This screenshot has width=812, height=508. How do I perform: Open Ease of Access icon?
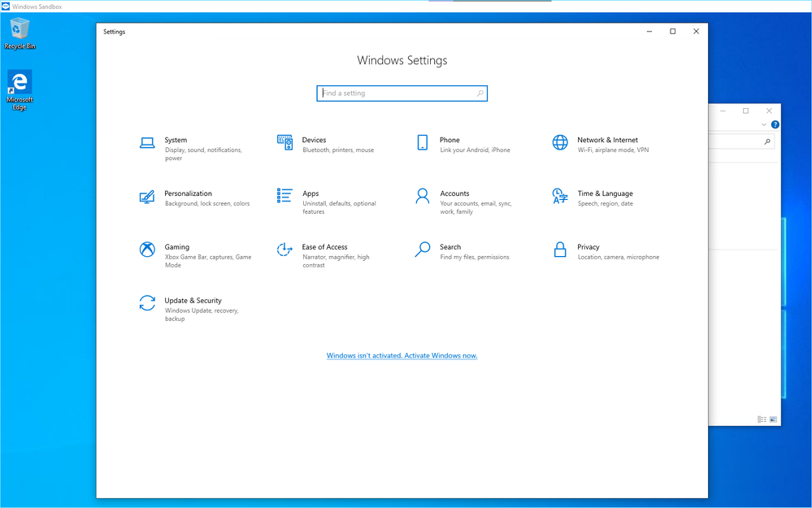(x=284, y=250)
